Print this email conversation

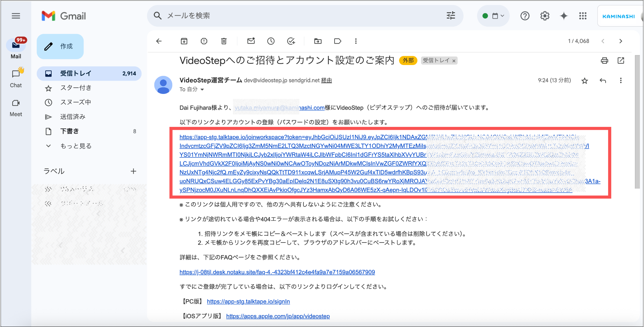(604, 61)
